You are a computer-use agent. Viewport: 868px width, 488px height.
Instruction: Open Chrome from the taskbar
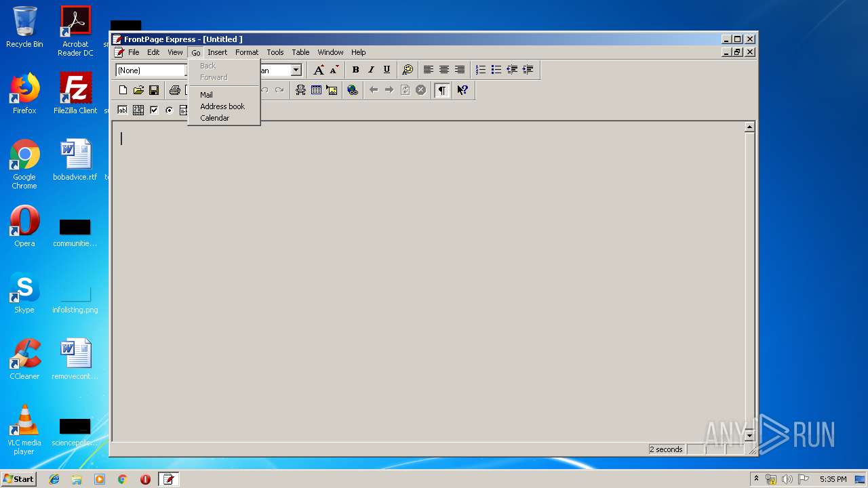122,479
